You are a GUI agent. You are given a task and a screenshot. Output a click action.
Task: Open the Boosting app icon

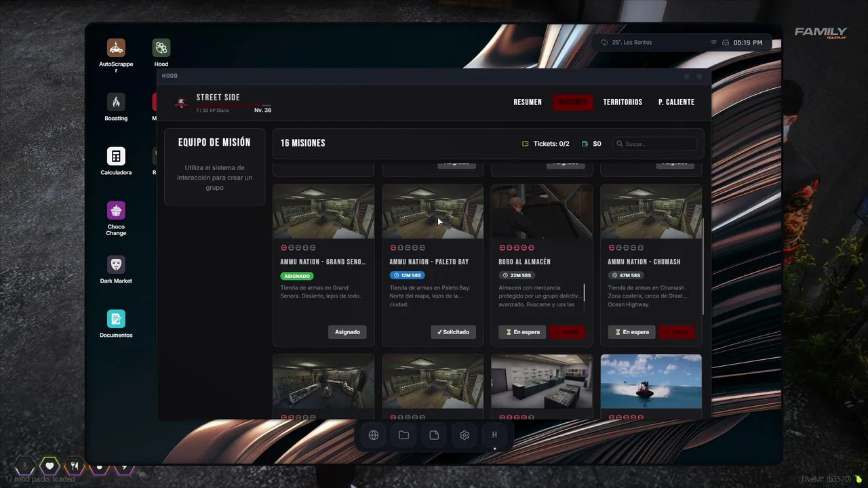tap(116, 102)
